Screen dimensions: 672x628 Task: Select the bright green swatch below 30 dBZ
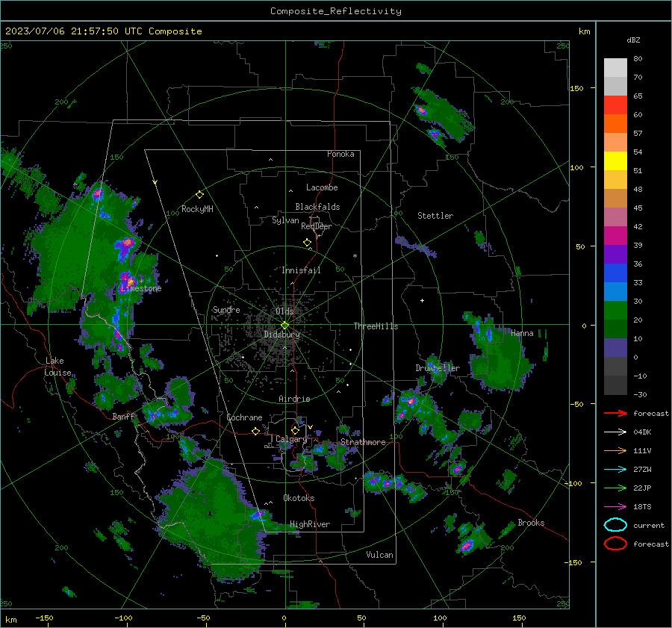coord(615,311)
